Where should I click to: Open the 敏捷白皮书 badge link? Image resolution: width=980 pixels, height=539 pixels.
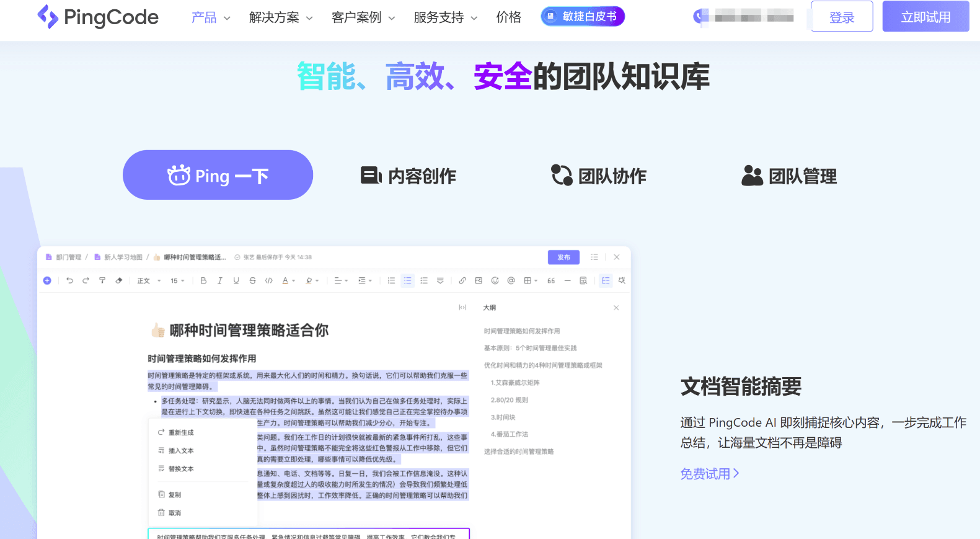click(583, 17)
